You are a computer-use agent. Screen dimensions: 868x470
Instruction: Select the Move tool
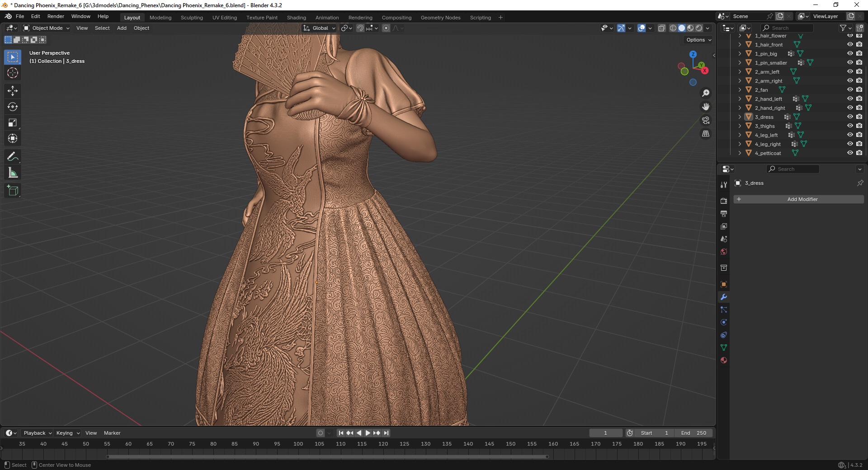(13, 91)
